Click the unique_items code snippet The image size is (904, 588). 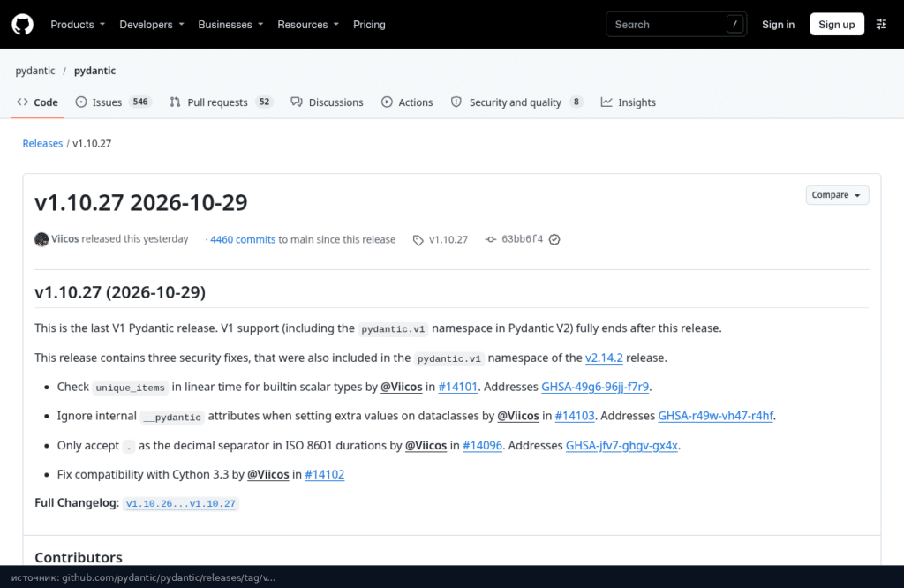[131, 388]
